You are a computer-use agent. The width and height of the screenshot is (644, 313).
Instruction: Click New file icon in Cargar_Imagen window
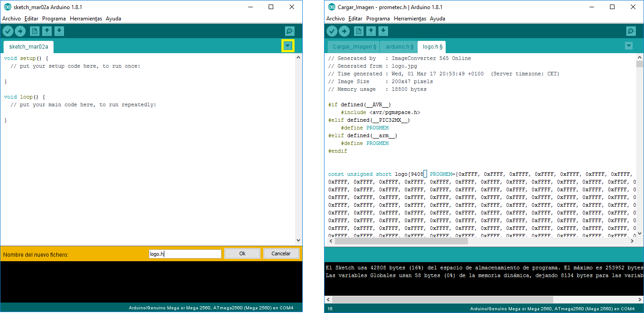coord(359,31)
